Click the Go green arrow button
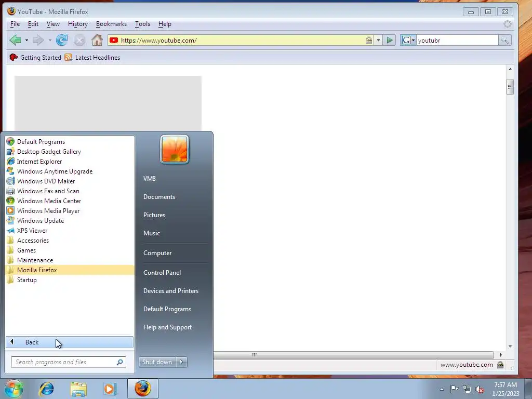 click(390, 41)
